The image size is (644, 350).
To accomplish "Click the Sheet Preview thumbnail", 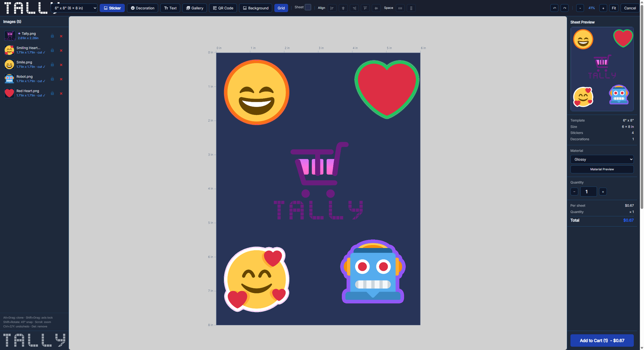I will (602, 69).
